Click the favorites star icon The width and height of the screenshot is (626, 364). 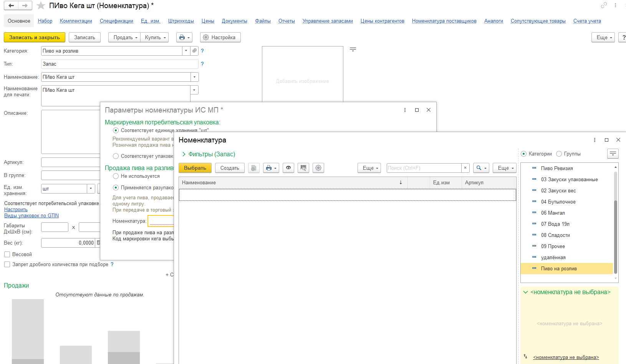tap(41, 6)
